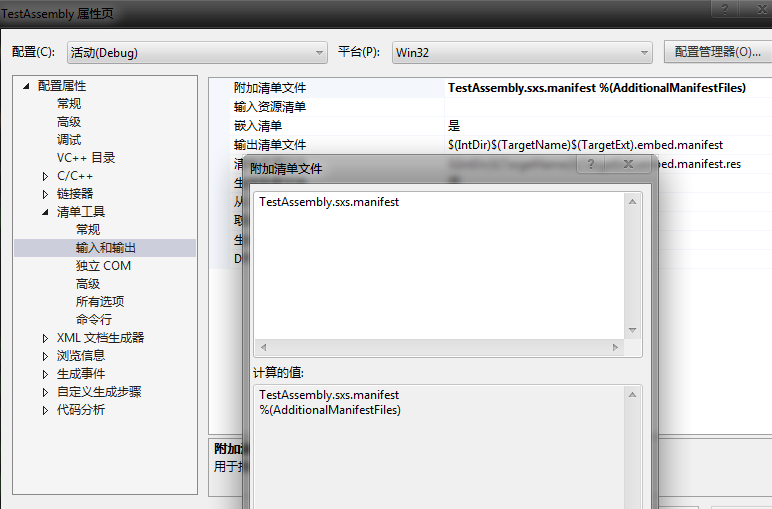Close the 附加清单文件 dialog
The width and height of the screenshot is (772, 509).
628,164
